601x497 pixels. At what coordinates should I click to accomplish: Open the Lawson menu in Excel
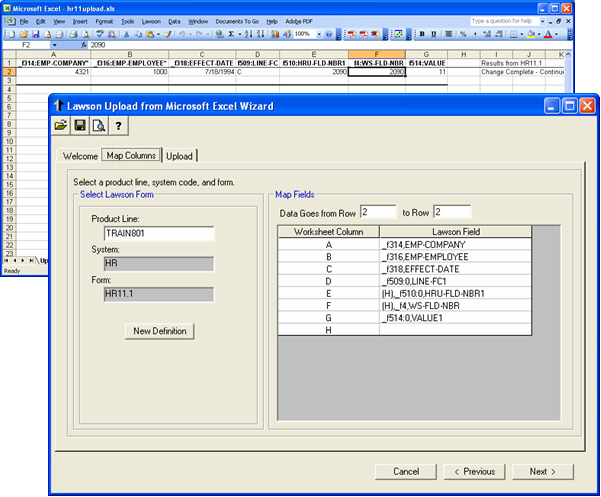point(151,21)
